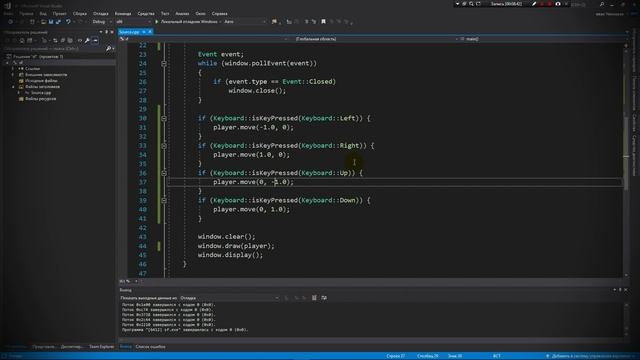640x360 pixels.
Task: Pin the Source.cpp tab
Action: coord(144,32)
